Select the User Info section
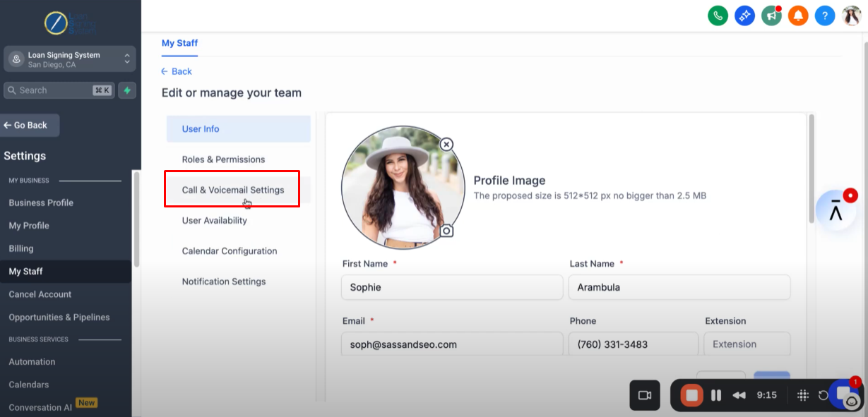The image size is (868, 417). (x=239, y=129)
